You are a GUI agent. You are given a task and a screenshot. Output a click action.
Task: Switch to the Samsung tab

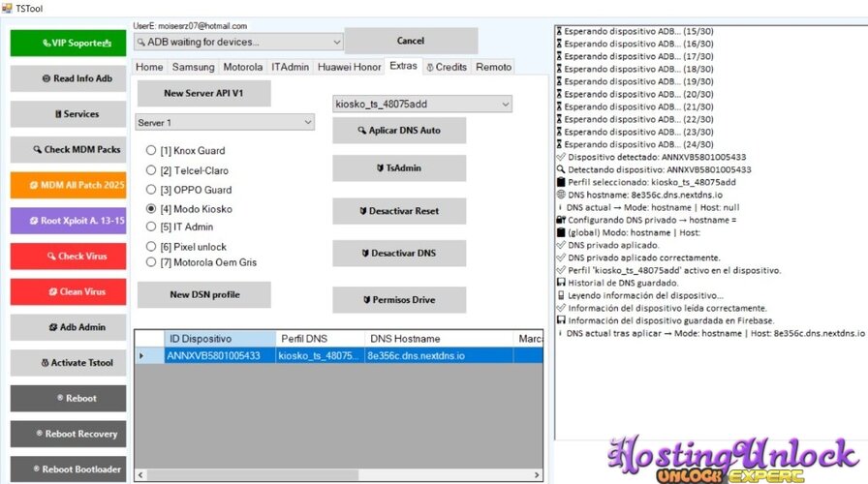[193, 67]
